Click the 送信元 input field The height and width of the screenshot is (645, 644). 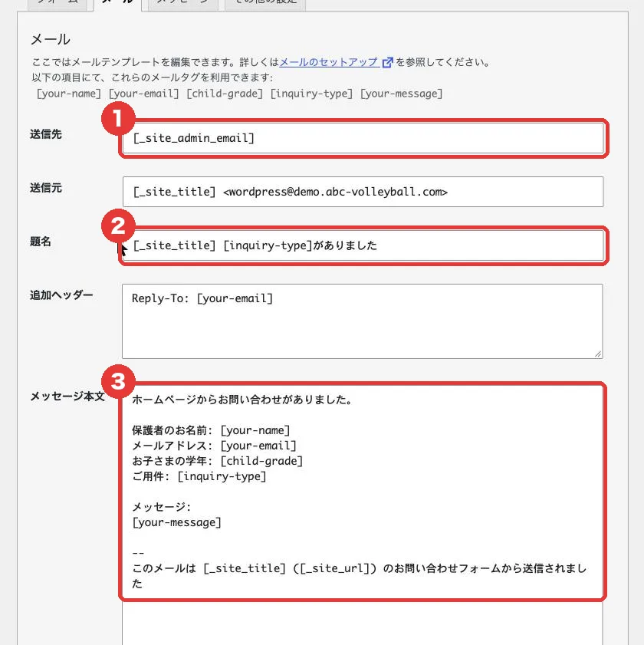pyautogui.click(x=363, y=192)
